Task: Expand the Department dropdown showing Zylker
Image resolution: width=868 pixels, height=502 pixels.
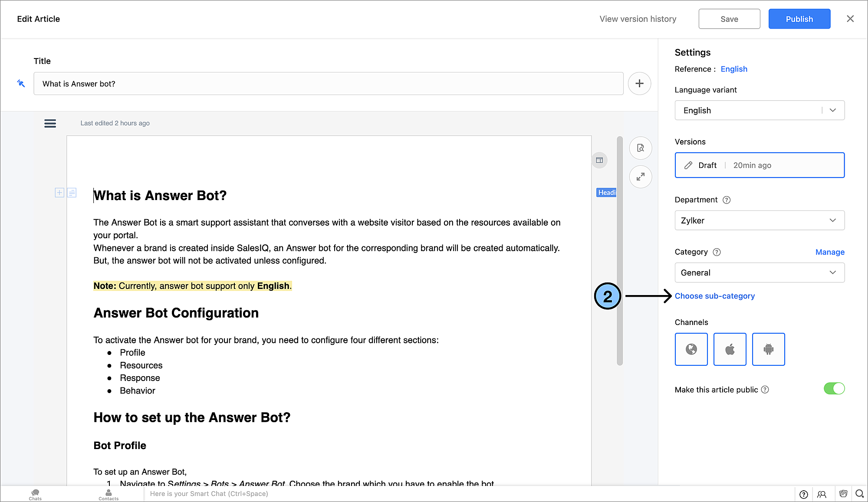Action: pyautogui.click(x=759, y=220)
